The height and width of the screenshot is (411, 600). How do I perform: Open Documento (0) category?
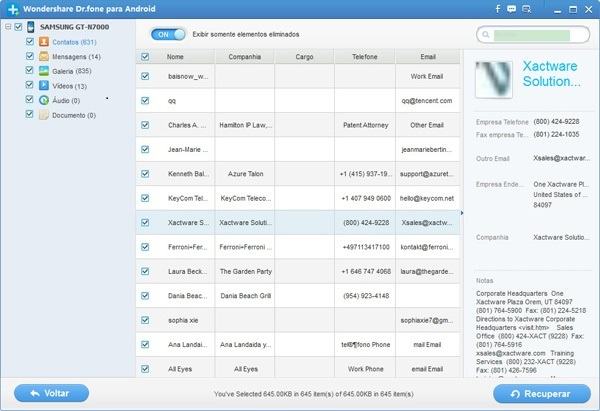(74, 115)
